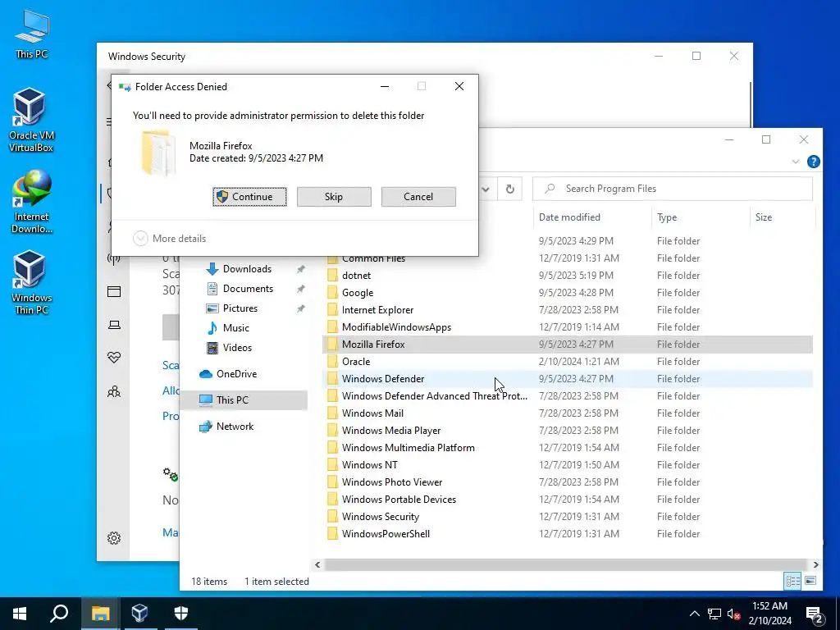Select the Internet Explorer folder

click(568, 309)
